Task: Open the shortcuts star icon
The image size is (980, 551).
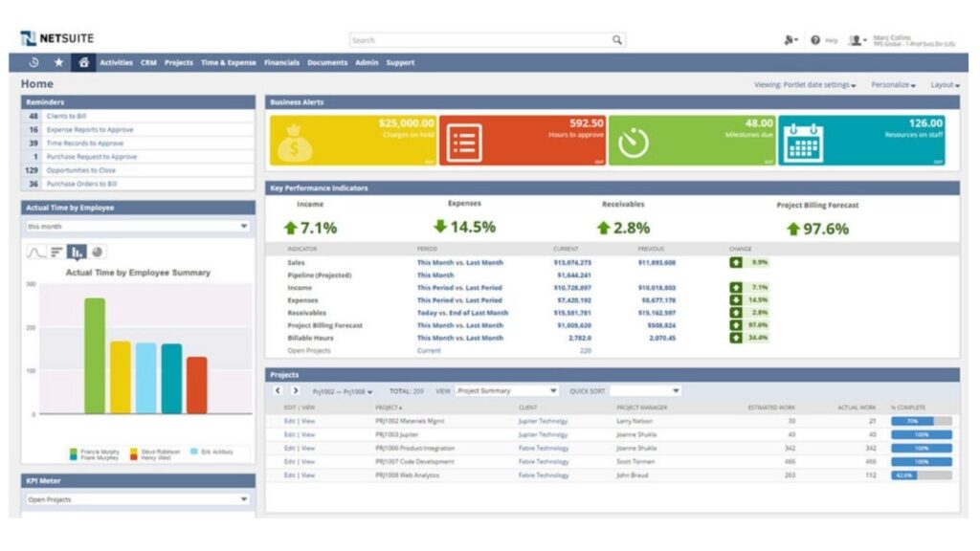Action: [58, 62]
